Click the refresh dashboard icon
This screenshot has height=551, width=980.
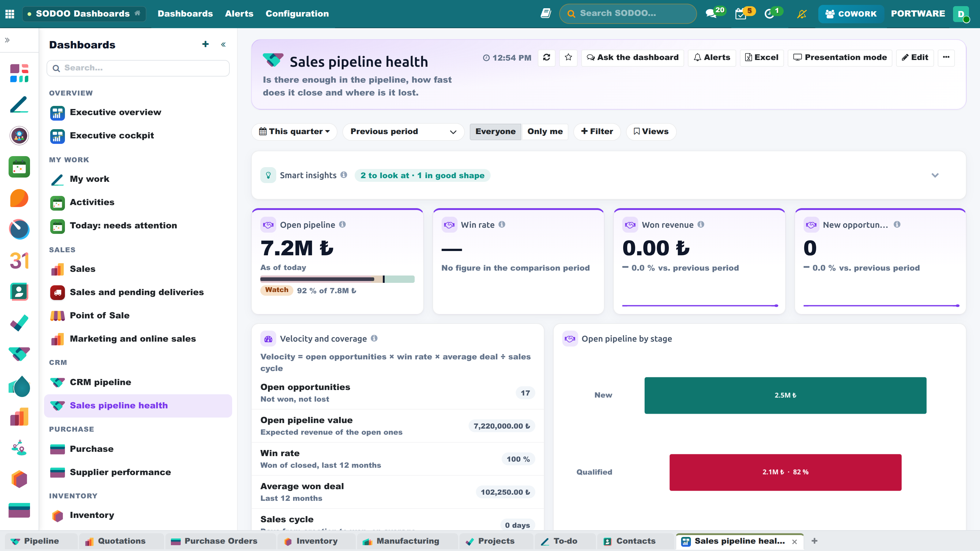(546, 58)
